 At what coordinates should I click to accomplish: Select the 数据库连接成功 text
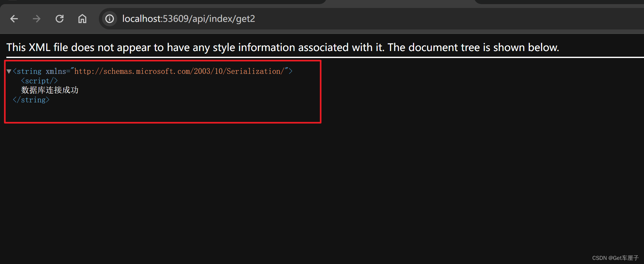pyautogui.click(x=49, y=90)
